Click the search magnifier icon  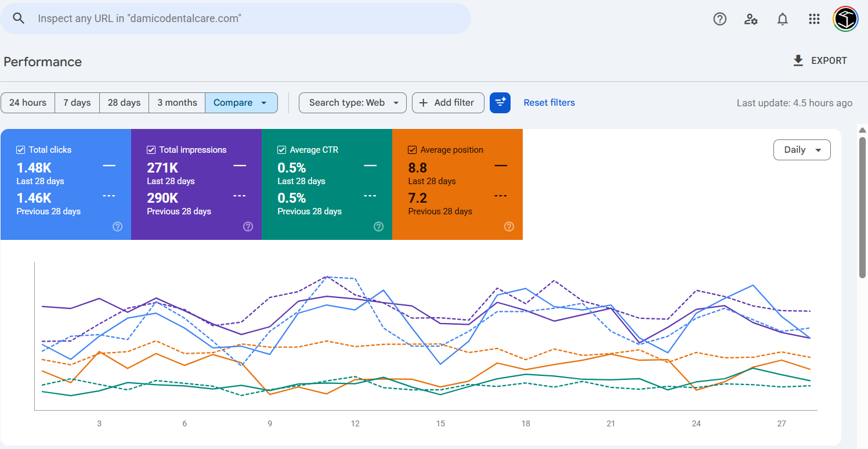point(19,19)
